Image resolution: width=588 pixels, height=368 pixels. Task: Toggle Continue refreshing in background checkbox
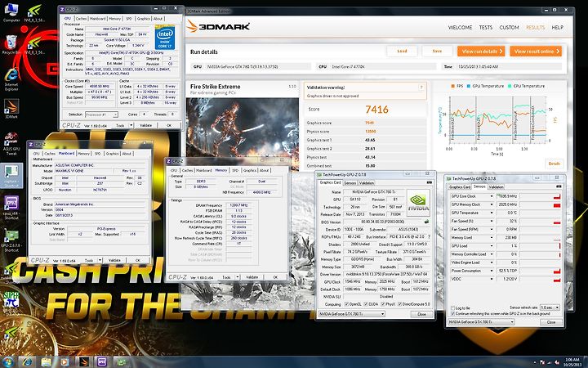coord(452,313)
